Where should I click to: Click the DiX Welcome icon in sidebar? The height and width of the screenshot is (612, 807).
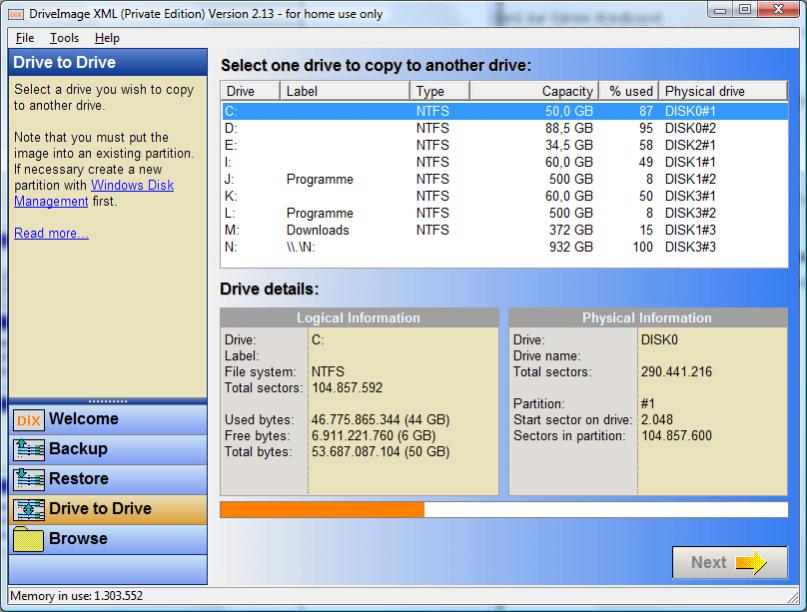point(29,419)
